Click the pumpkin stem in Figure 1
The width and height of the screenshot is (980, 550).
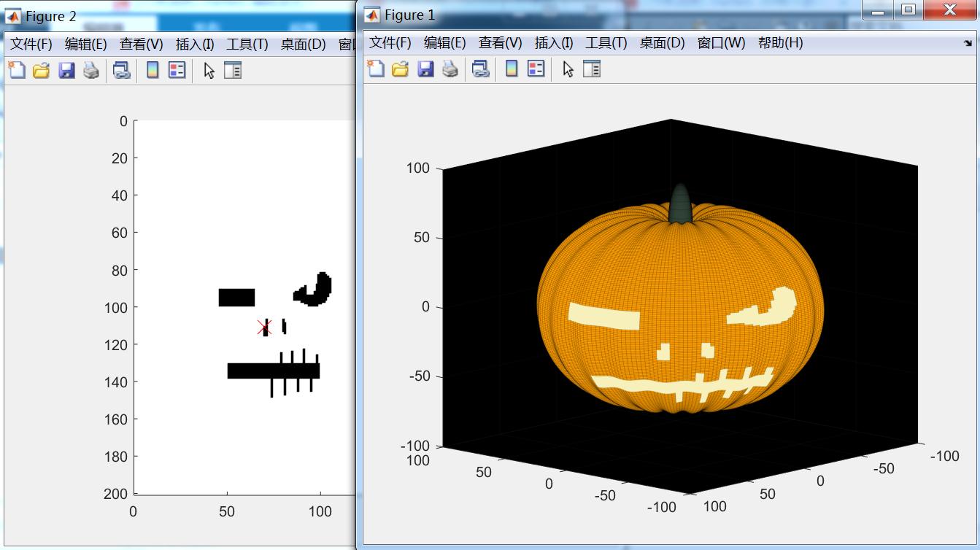[680, 203]
